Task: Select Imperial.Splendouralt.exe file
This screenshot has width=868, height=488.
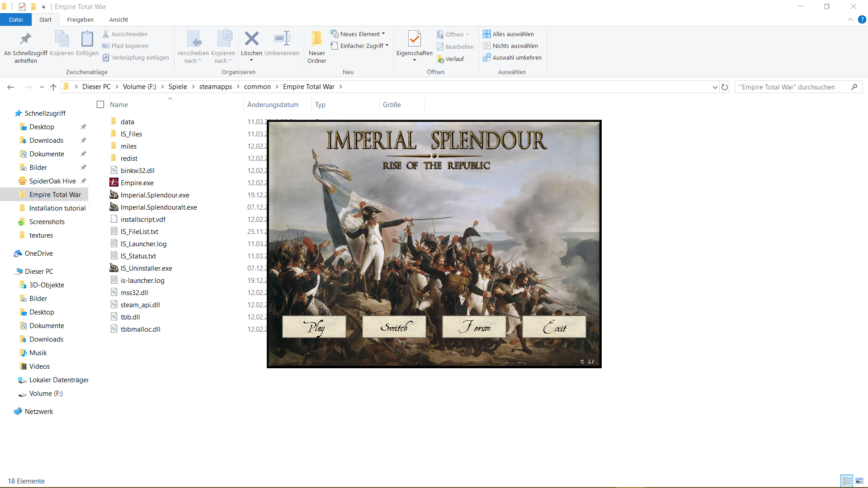Action: (159, 207)
